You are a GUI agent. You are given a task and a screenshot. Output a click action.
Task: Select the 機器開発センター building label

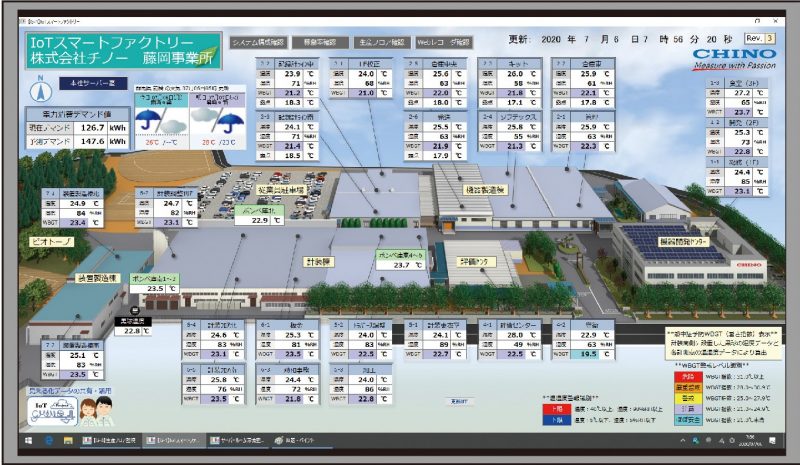point(683,241)
